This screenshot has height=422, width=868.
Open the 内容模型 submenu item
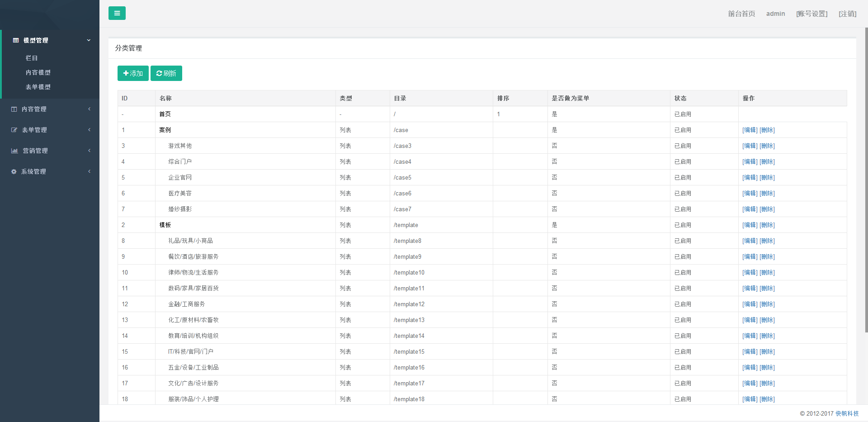pos(38,72)
